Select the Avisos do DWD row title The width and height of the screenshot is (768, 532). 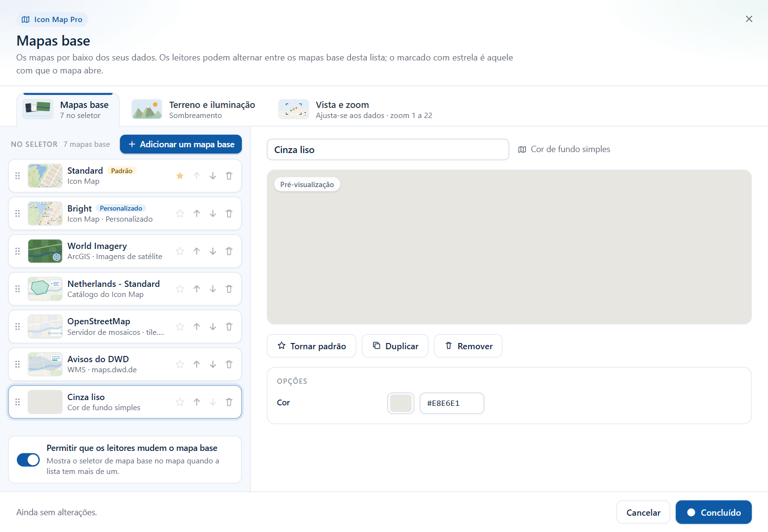tap(98, 359)
